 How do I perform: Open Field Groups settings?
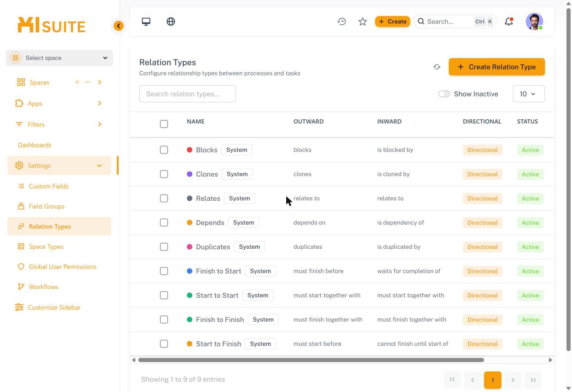[x=46, y=206]
